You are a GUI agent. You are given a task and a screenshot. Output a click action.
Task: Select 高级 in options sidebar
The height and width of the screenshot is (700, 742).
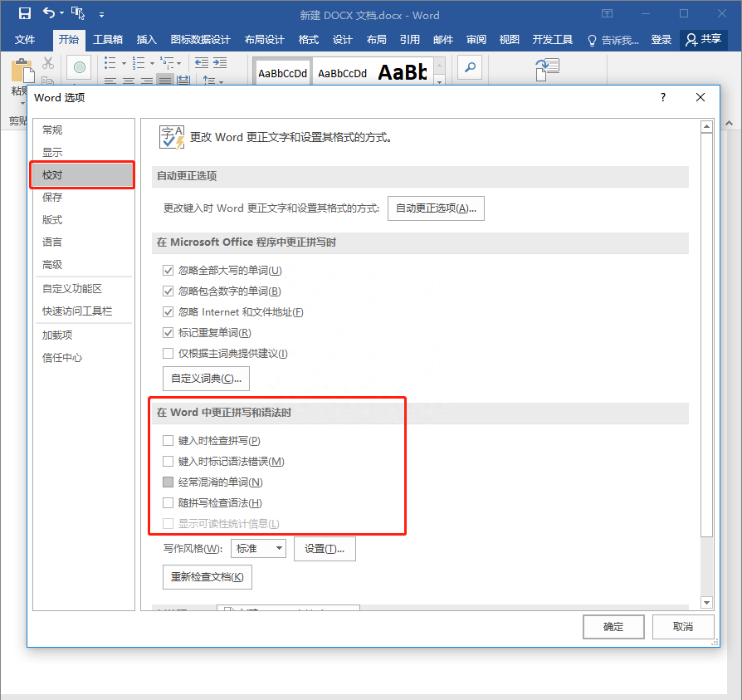(52, 265)
